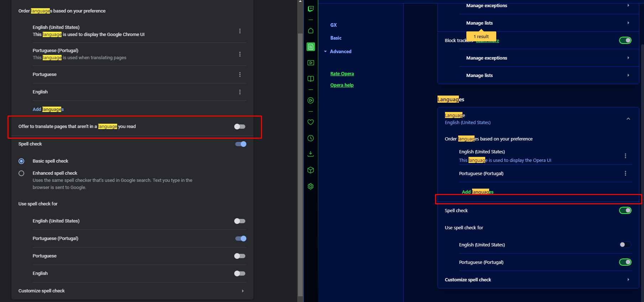Open Downloads icon in Opera sidebar
Screen dimensions: 644x302
[x=311, y=154]
